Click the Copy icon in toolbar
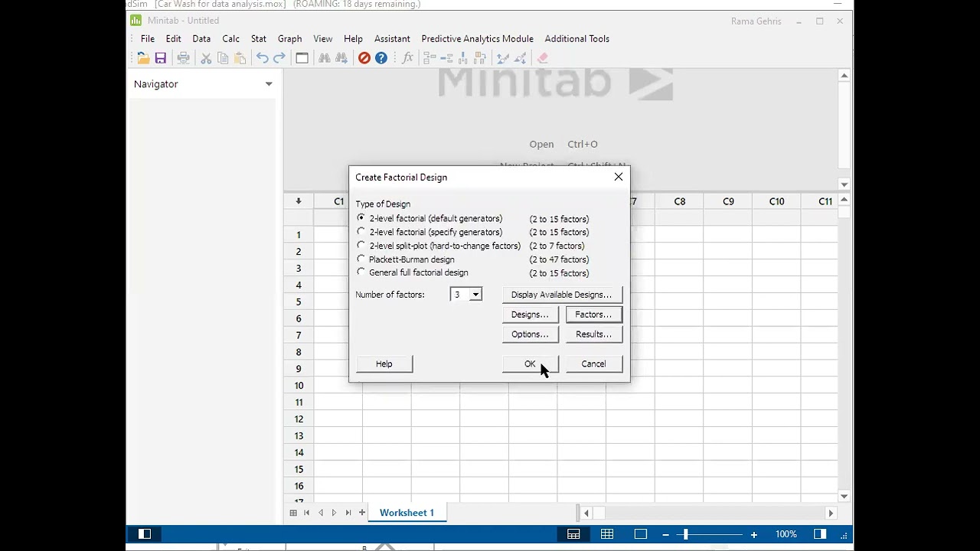 click(x=223, y=58)
